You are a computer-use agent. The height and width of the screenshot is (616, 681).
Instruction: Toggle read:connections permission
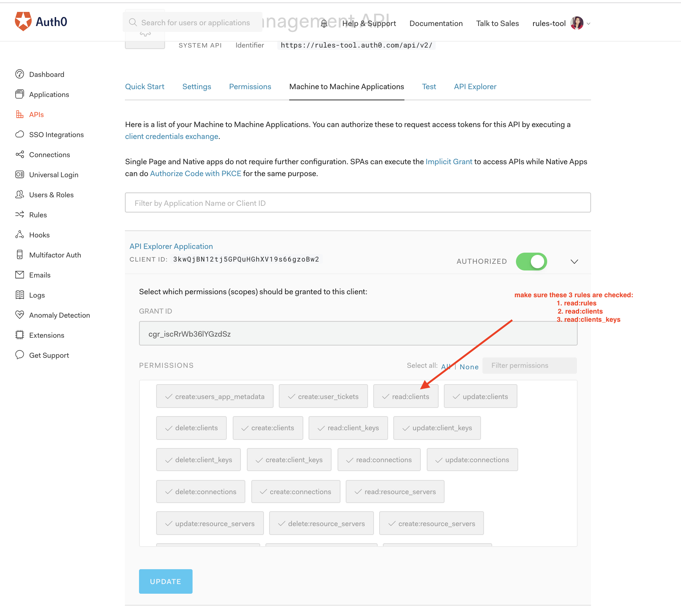click(x=379, y=460)
